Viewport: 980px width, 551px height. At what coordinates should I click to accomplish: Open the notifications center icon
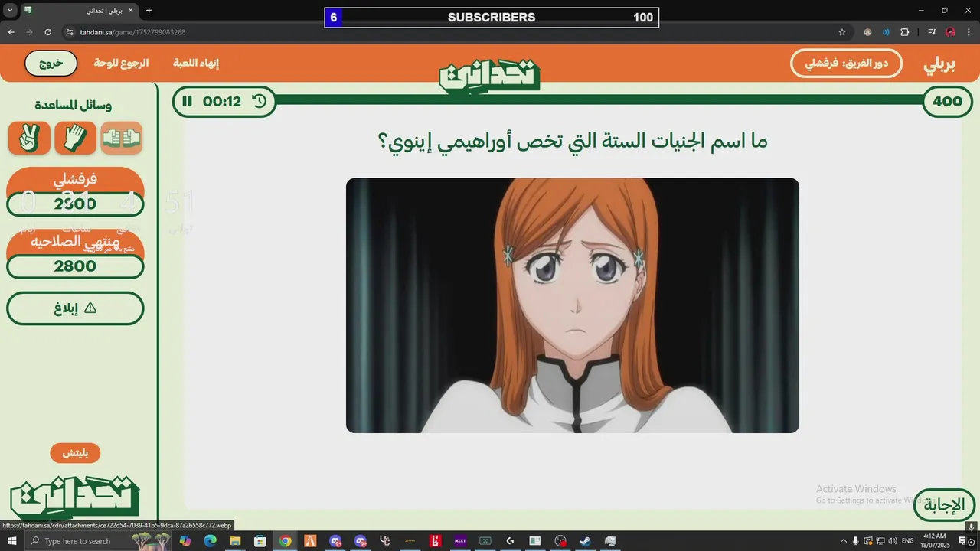962,541
